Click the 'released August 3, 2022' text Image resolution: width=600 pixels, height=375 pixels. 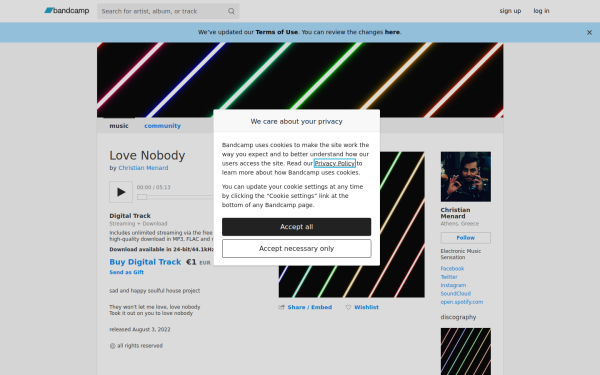tap(140, 329)
